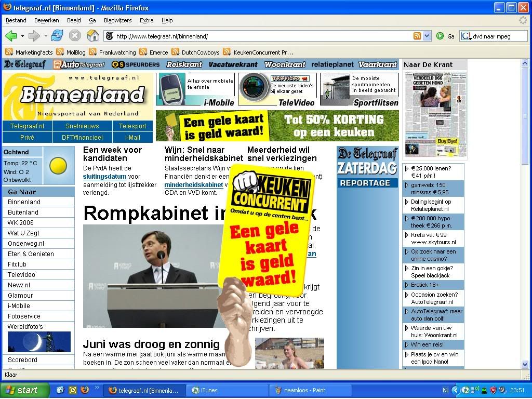The width and height of the screenshot is (532, 399).
Task: Open the Emerce bookmark feed
Action: (x=154, y=52)
